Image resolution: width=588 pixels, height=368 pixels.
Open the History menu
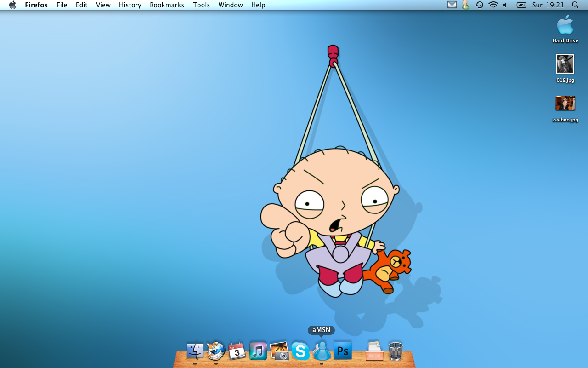130,5
